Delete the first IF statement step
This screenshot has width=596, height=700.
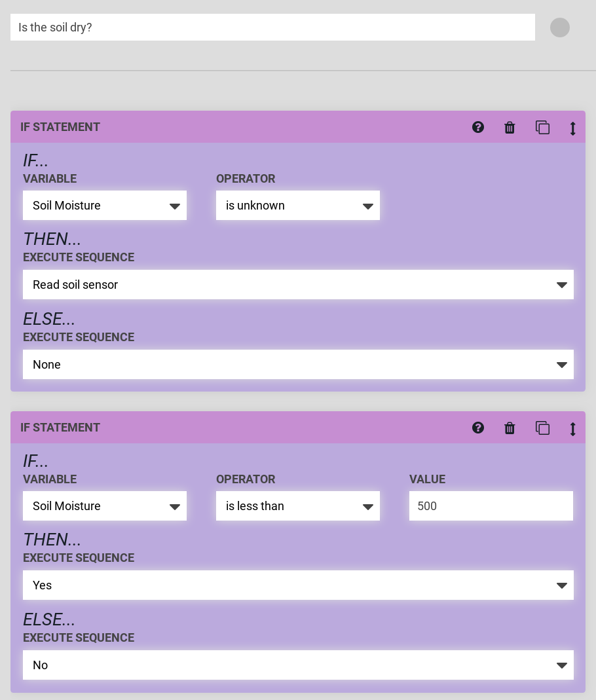pos(510,128)
